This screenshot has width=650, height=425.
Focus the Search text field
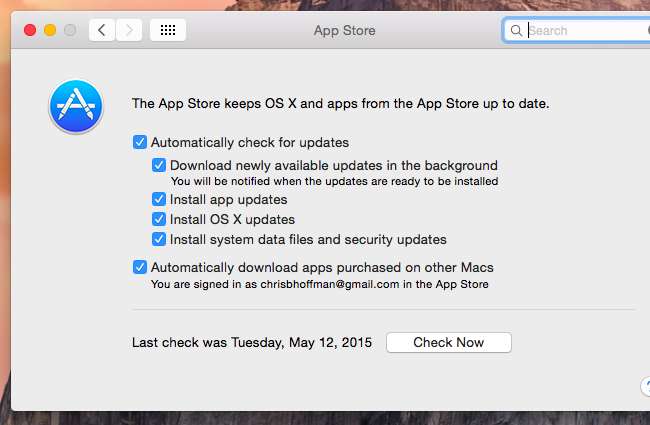point(580,31)
